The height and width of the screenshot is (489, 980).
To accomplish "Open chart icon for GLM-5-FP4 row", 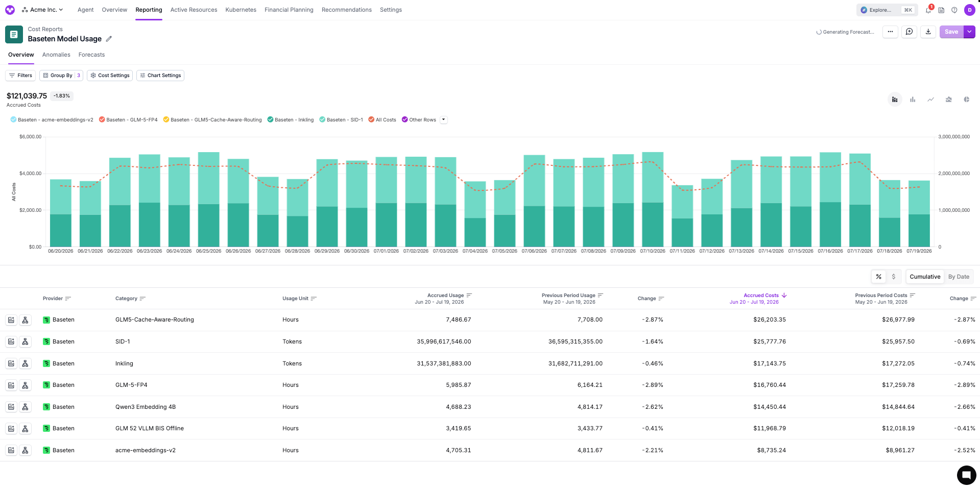I will click(11, 385).
